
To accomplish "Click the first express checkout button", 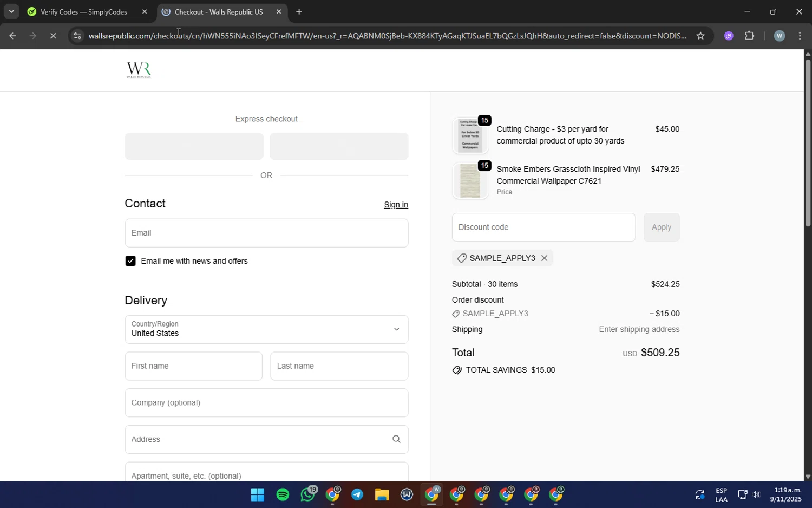I will pos(194,146).
